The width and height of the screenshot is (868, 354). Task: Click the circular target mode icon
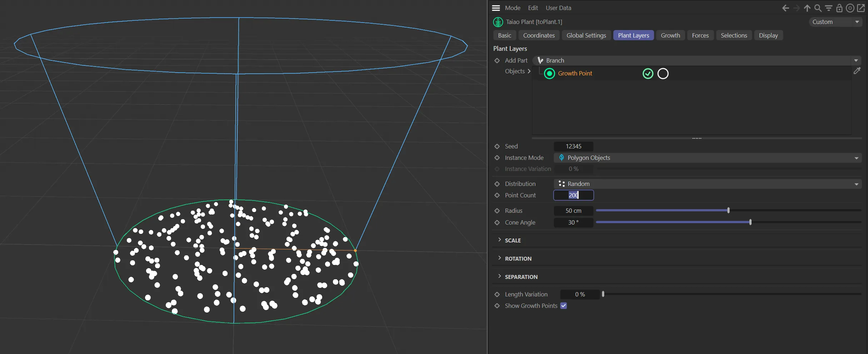tap(850, 8)
